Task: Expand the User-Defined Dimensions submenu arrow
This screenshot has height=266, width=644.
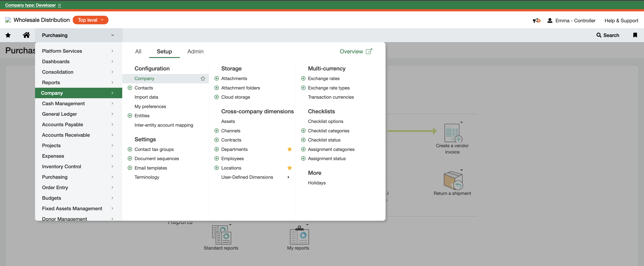Action: pos(288,177)
